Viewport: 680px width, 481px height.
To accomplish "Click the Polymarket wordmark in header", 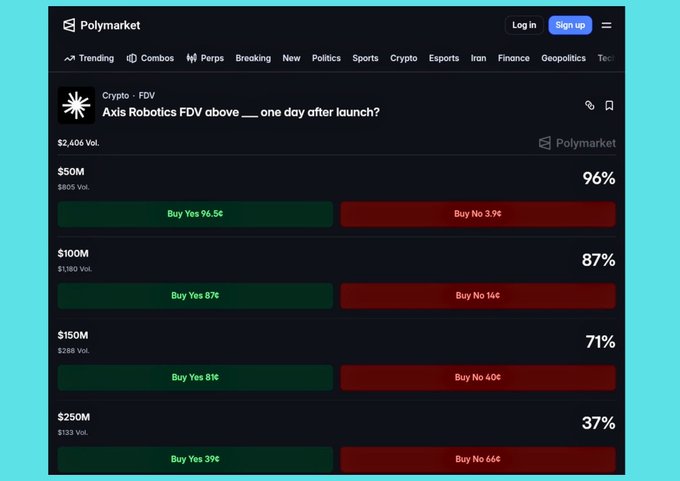I will pyautogui.click(x=110, y=25).
